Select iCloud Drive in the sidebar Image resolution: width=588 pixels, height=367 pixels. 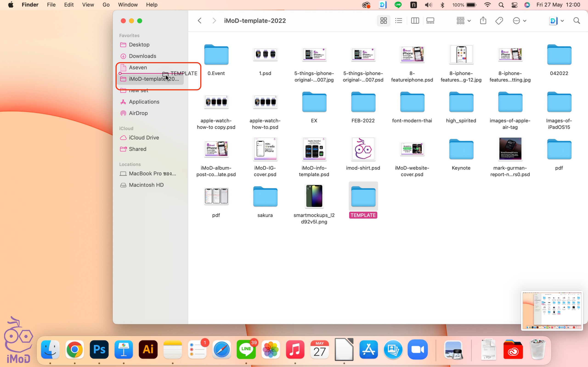point(144,138)
